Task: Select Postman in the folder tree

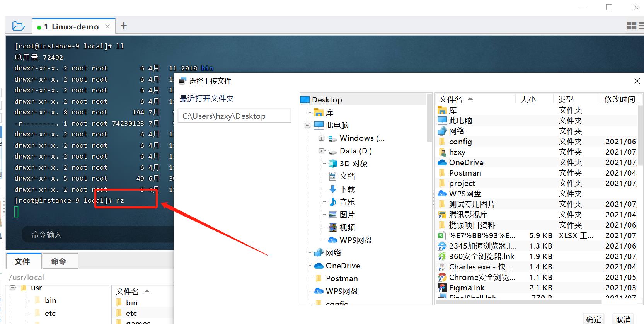Action: (341, 278)
